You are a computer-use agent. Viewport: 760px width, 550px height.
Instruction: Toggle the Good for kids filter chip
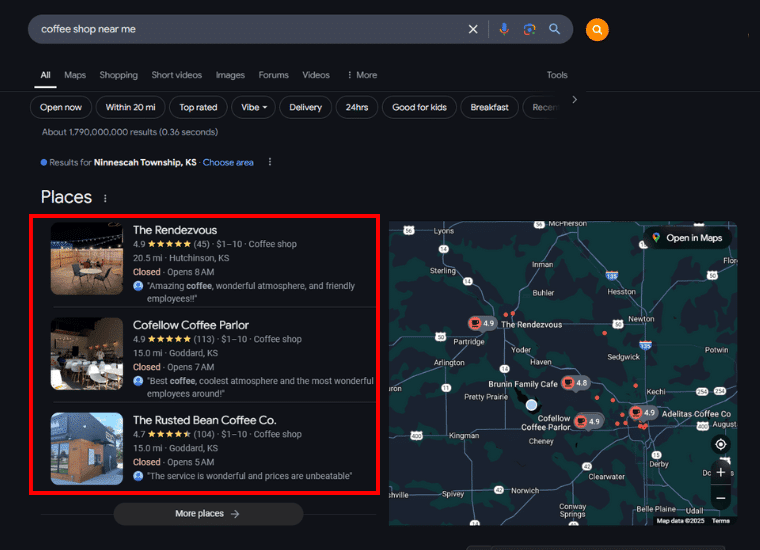click(x=419, y=107)
